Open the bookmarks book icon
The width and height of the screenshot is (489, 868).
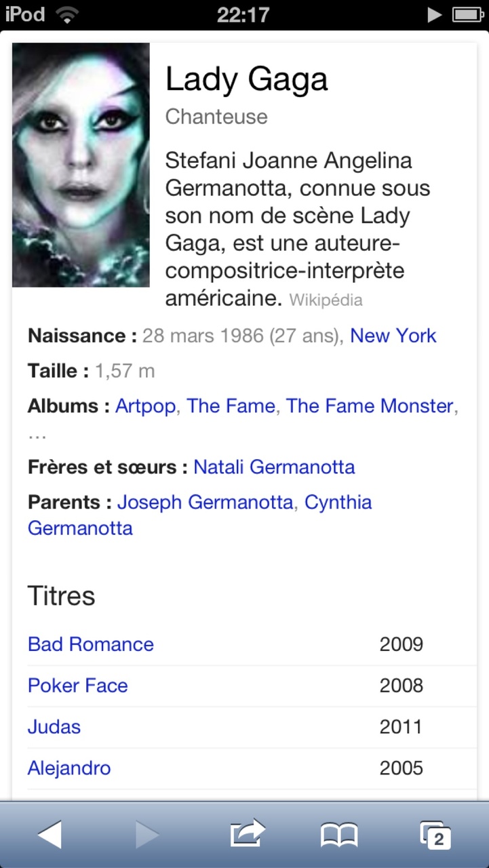(x=339, y=835)
